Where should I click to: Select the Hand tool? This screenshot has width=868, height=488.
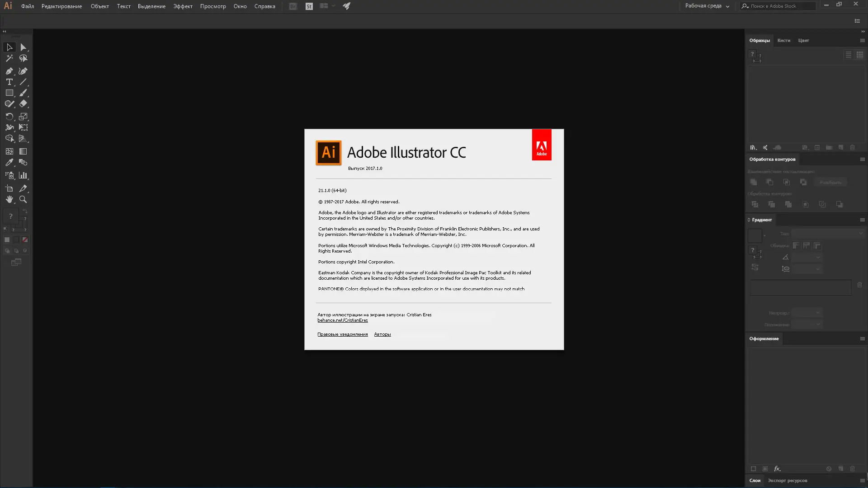(9, 199)
